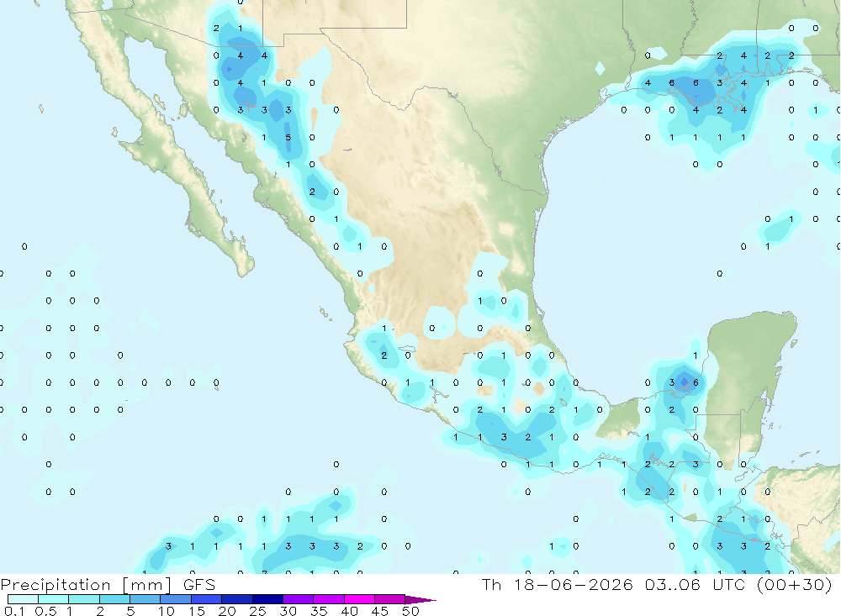Select the 5–10 mm legend color swatch
The height and width of the screenshot is (616, 841).
[145, 599]
